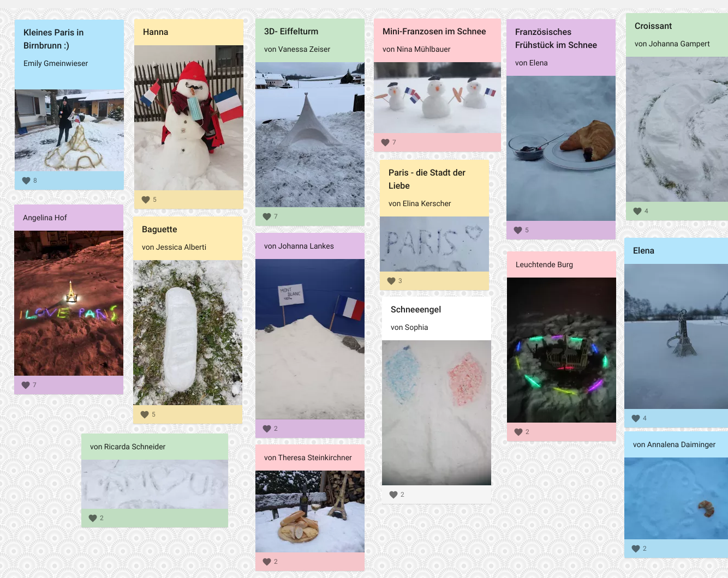Like the Kleines Paris in Birnbrunn post
The height and width of the screenshot is (578, 728).
(x=26, y=180)
